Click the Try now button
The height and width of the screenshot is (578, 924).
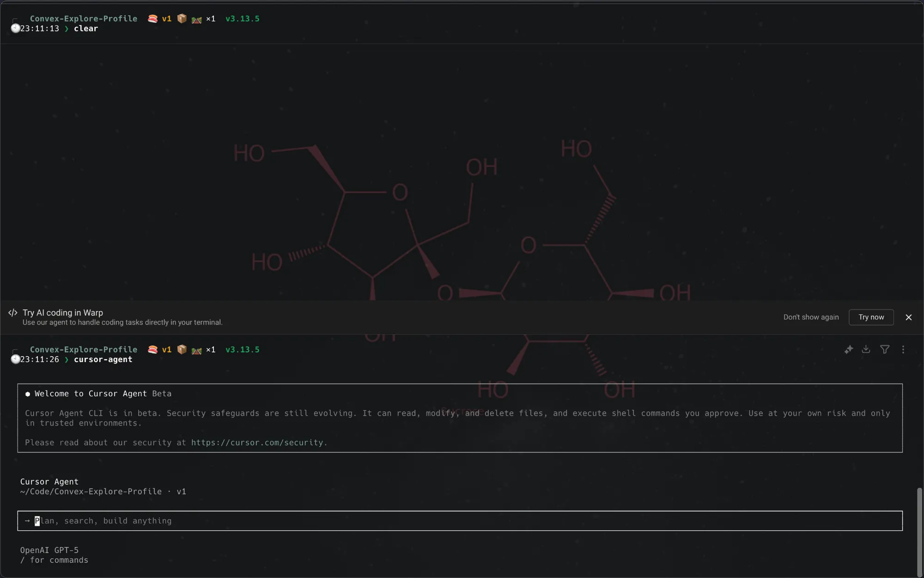point(871,317)
